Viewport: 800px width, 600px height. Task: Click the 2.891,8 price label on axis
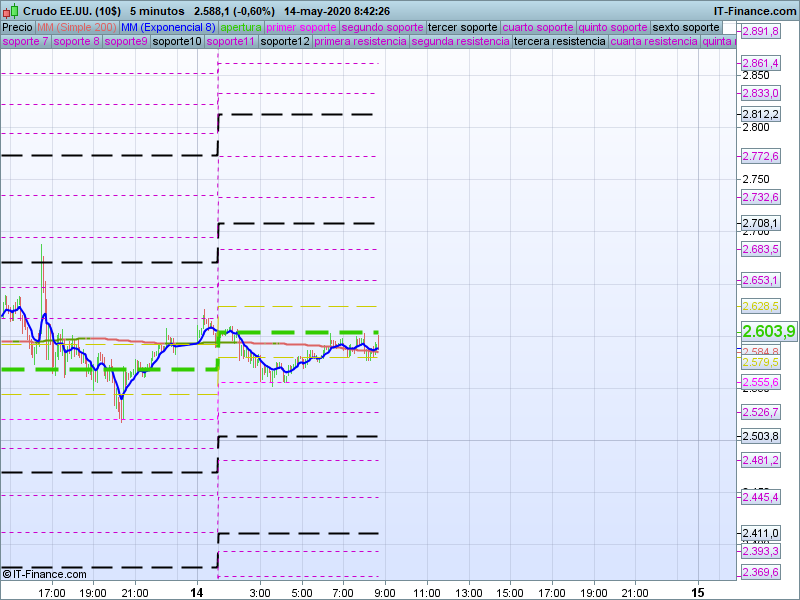760,33
